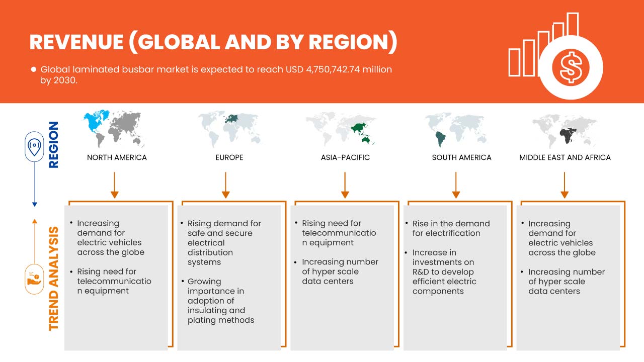Click 'Rise in the demand for electrification' text
Viewport: 644px width, 362px height.
[x=450, y=228]
